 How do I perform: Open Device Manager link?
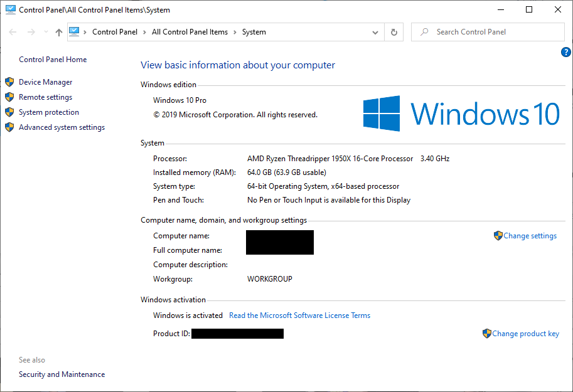(46, 82)
